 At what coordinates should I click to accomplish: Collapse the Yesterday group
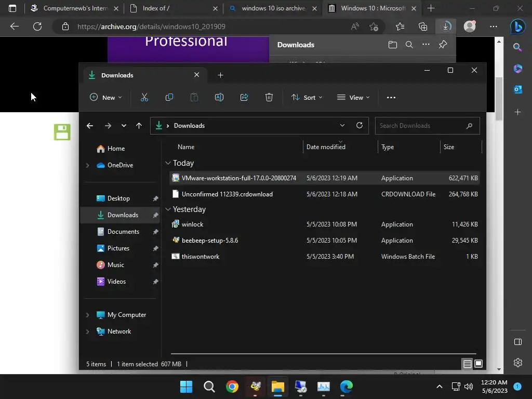point(168,209)
